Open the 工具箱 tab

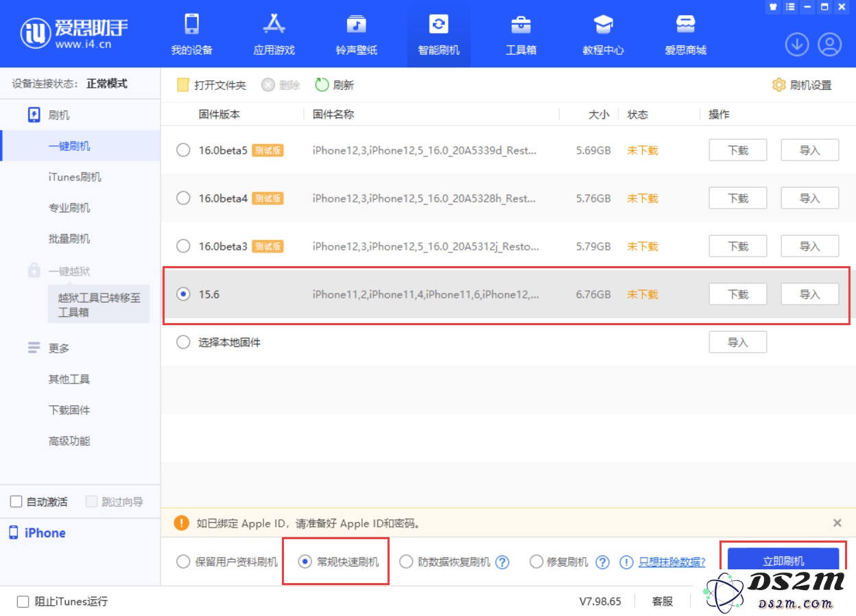521,34
